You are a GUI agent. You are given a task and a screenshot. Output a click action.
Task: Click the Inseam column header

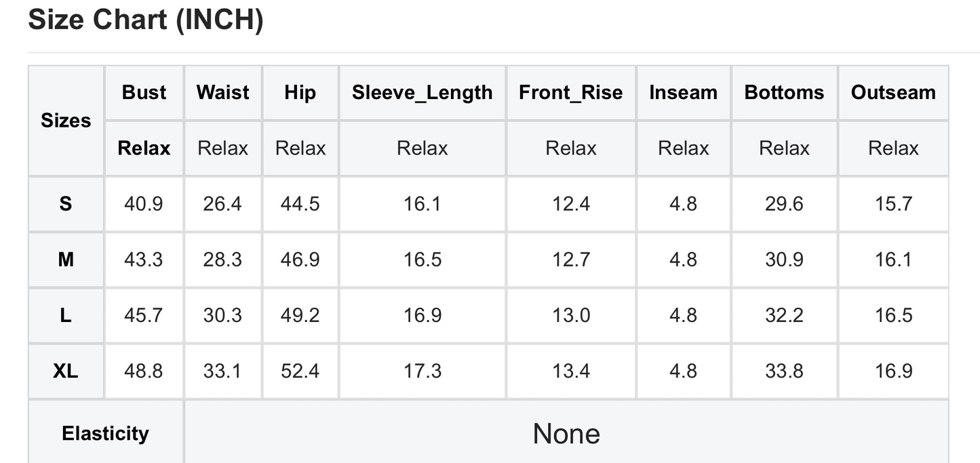pos(683,93)
